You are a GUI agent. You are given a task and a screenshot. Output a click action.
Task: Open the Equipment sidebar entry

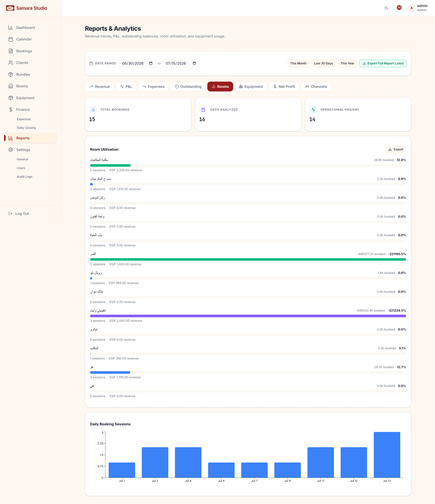click(x=31, y=98)
